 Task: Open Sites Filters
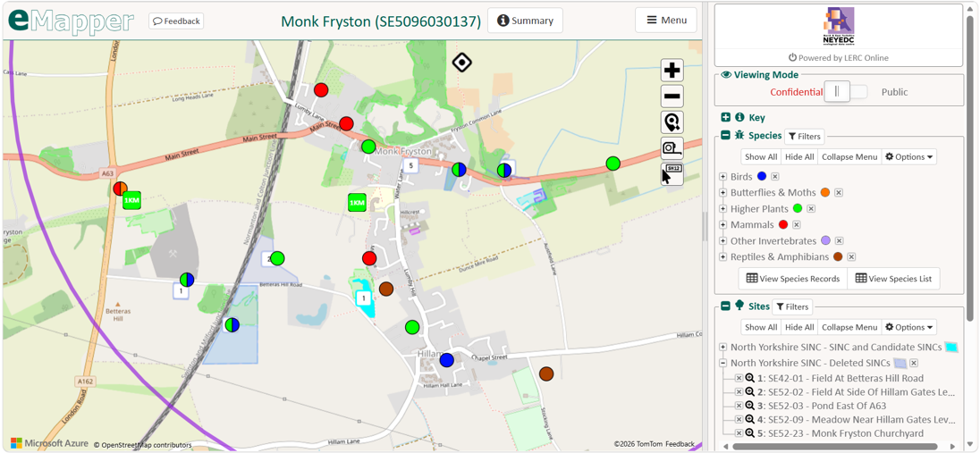point(792,306)
